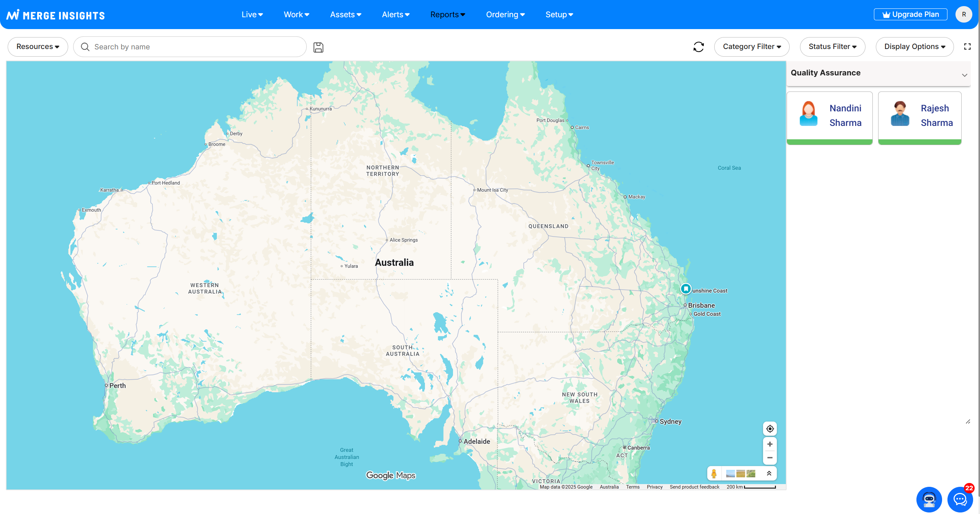Click the refresh map icon
This screenshot has height=514, width=980.
tap(699, 47)
